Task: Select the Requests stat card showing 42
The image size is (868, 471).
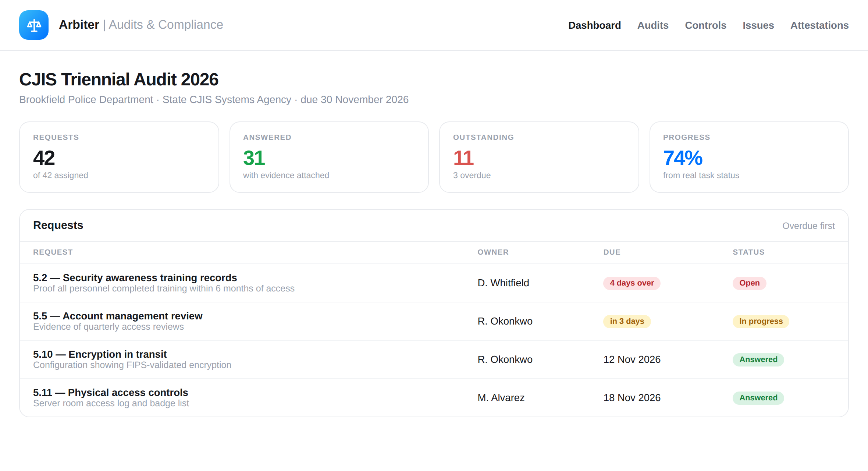Action: pos(119,157)
